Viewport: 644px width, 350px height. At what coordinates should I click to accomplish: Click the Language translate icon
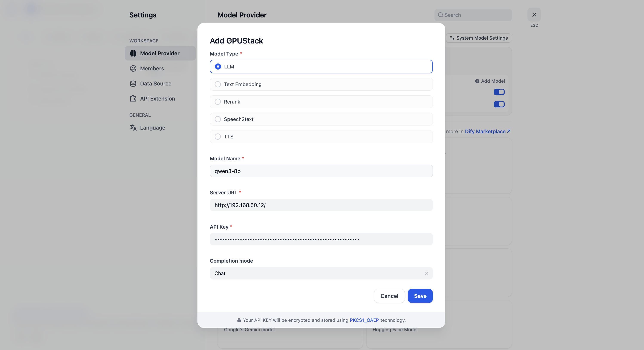[x=133, y=128]
